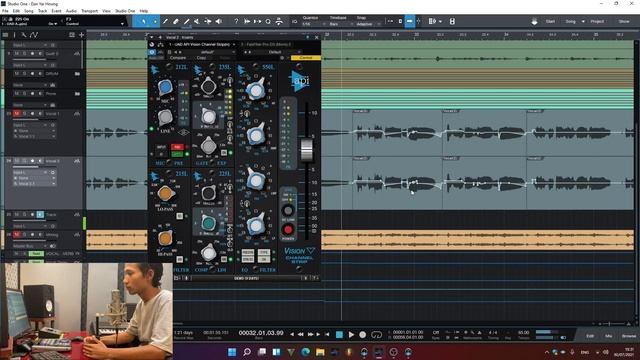Show automation curve icon above tracks
640x360 pixels.
click(34, 35)
